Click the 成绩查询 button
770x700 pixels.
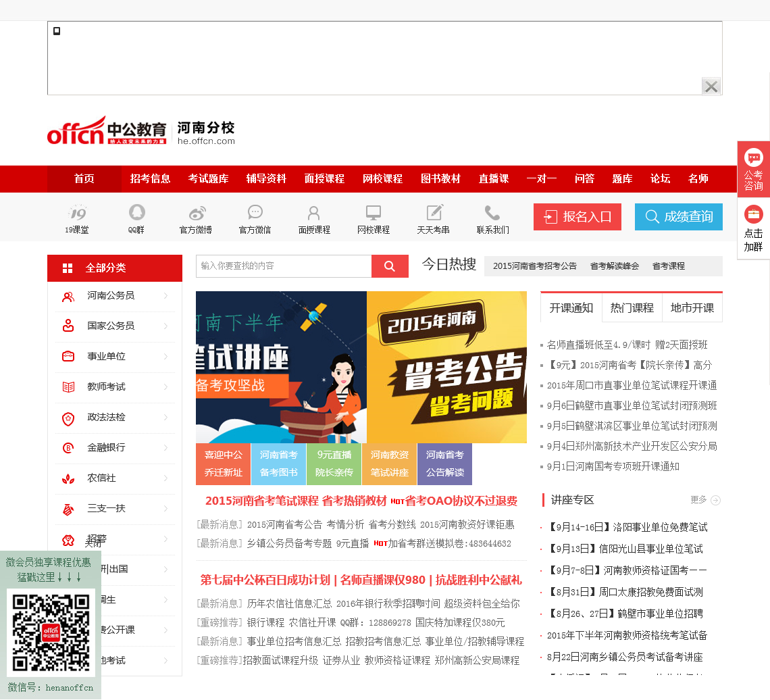[x=679, y=217]
